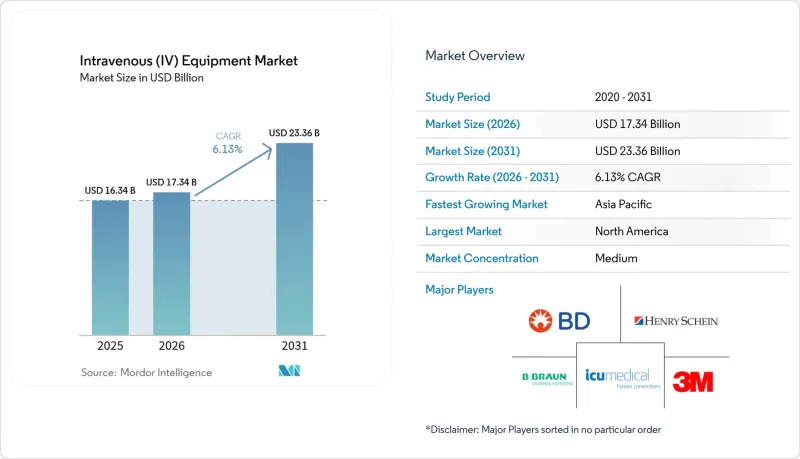The image size is (800, 459).
Task: Click the 2020 - 2031 value
Action: point(623,97)
